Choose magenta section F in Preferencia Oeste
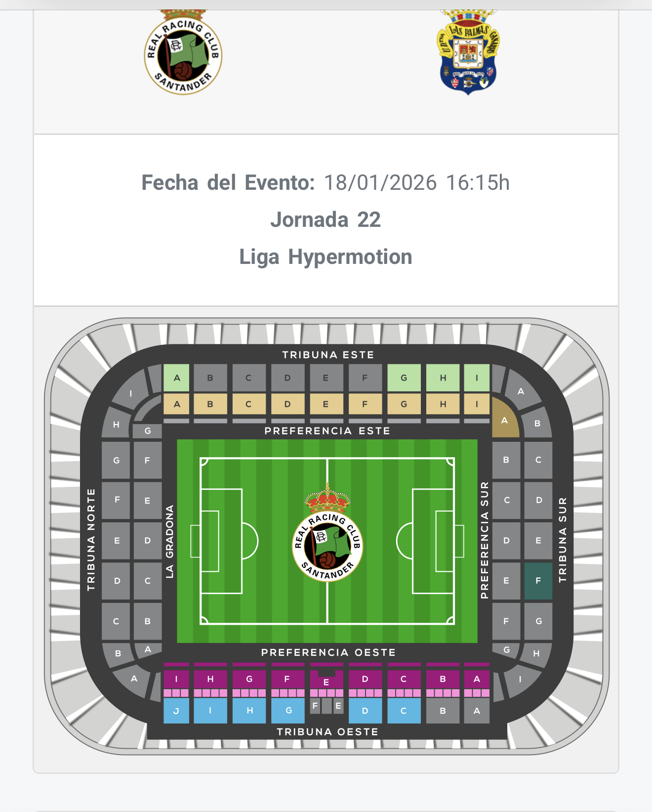Image resolution: width=652 pixels, height=812 pixels. (x=287, y=679)
